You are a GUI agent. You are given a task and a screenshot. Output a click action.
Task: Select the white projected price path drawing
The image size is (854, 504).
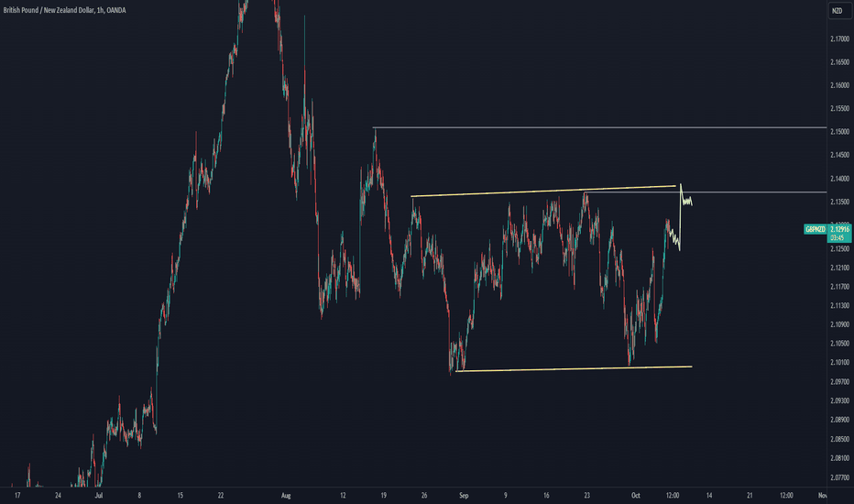[680, 217]
